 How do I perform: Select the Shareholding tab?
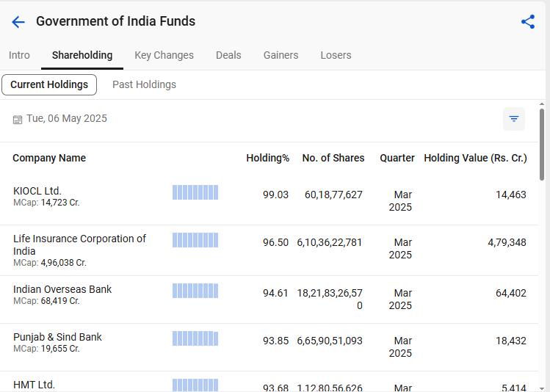pos(82,55)
